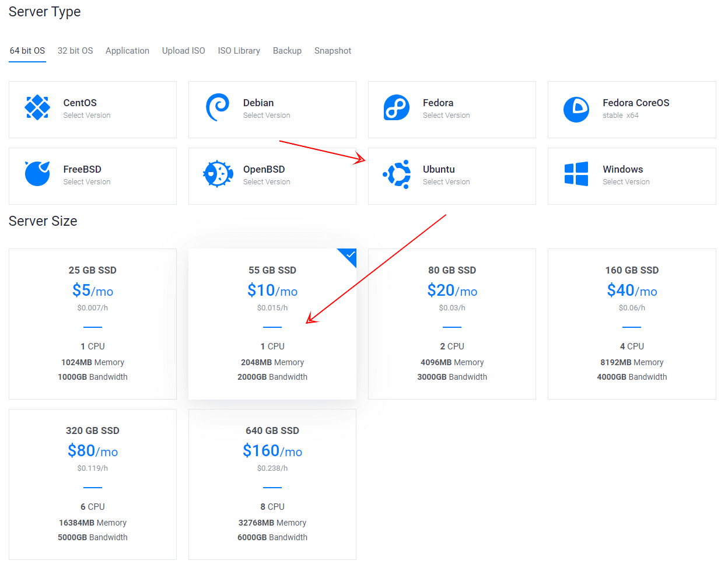This screenshot has width=728, height=574.
Task: Click the blue checkmark on 55 GB plan
Action: click(x=349, y=256)
